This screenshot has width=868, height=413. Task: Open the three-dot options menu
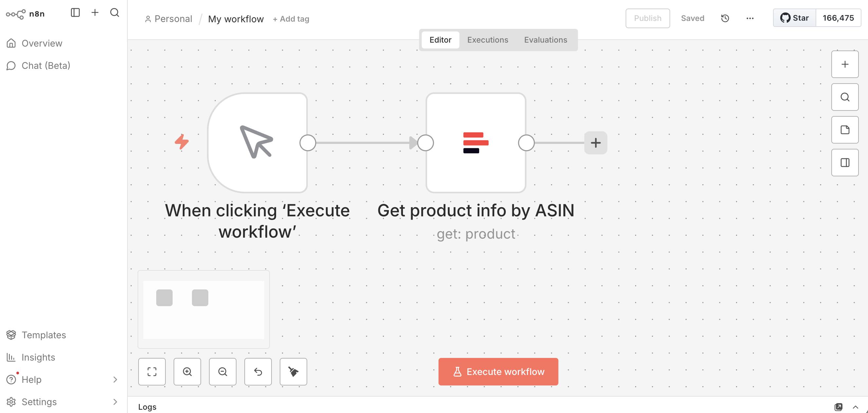[749, 19]
